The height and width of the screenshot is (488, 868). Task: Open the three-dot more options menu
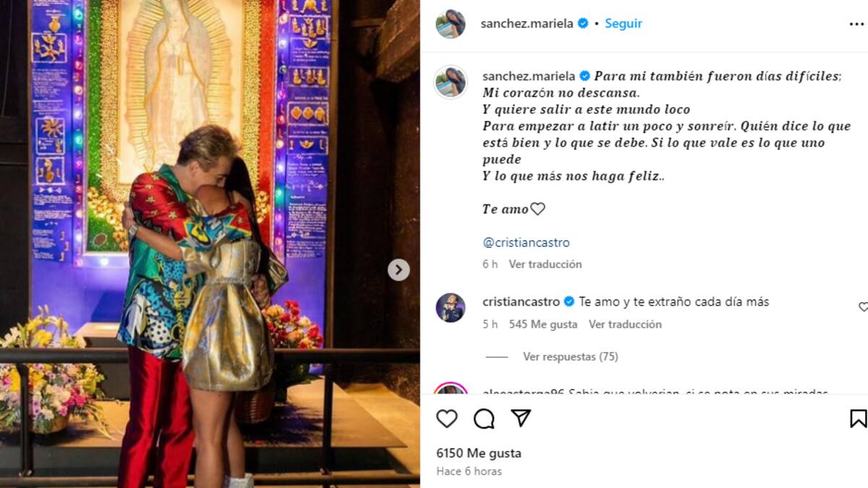[856, 24]
